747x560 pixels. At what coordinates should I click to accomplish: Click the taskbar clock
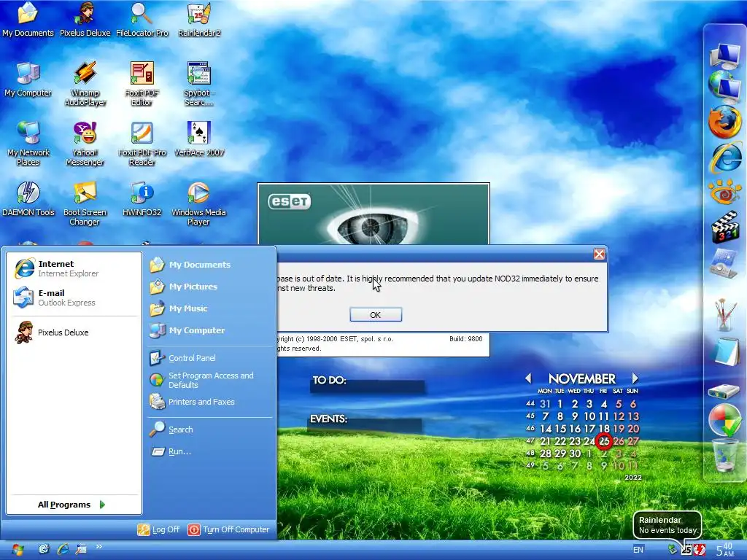(724, 550)
